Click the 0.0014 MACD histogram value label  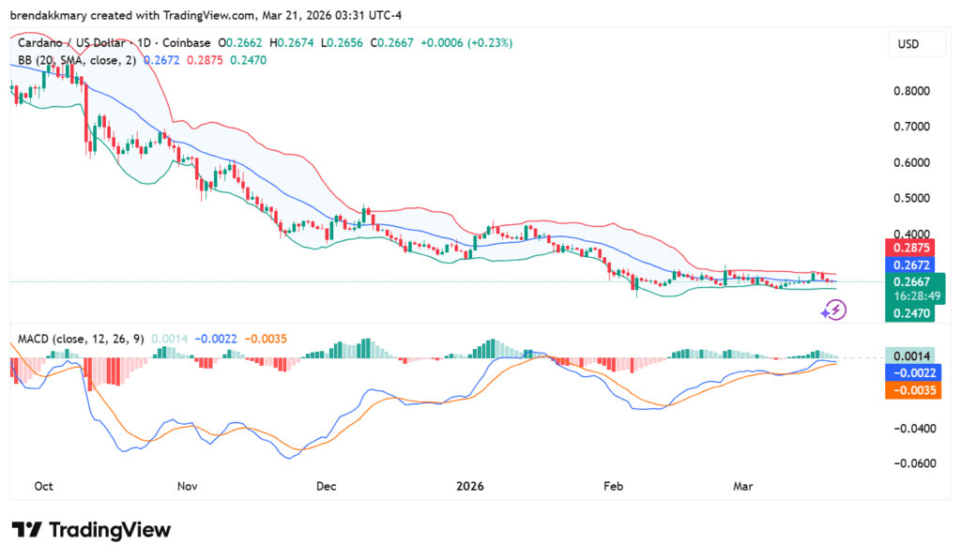tap(911, 356)
